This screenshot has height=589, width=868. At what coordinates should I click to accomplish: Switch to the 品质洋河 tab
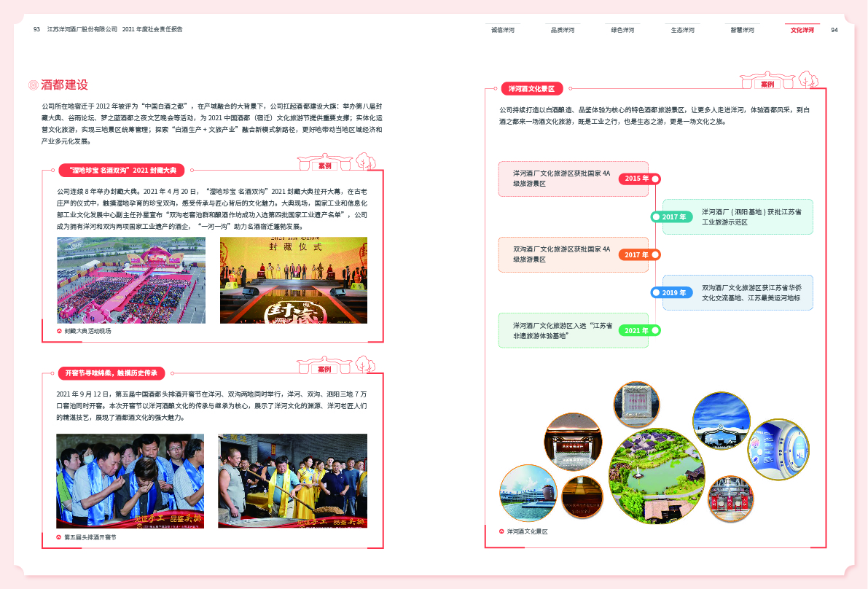click(563, 30)
